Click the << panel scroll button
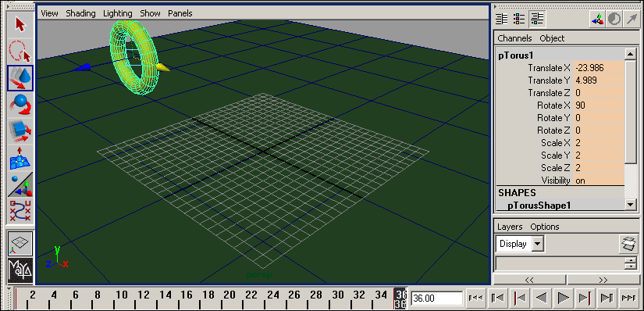This screenshot has height=311, width=644. [529, 280]
